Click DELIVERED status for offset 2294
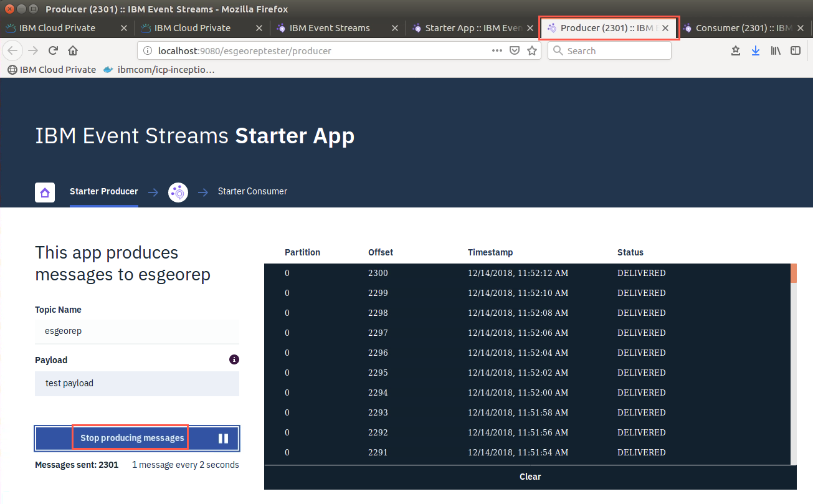813x504 pixels. pyautogui.click(x=641, y=392)
